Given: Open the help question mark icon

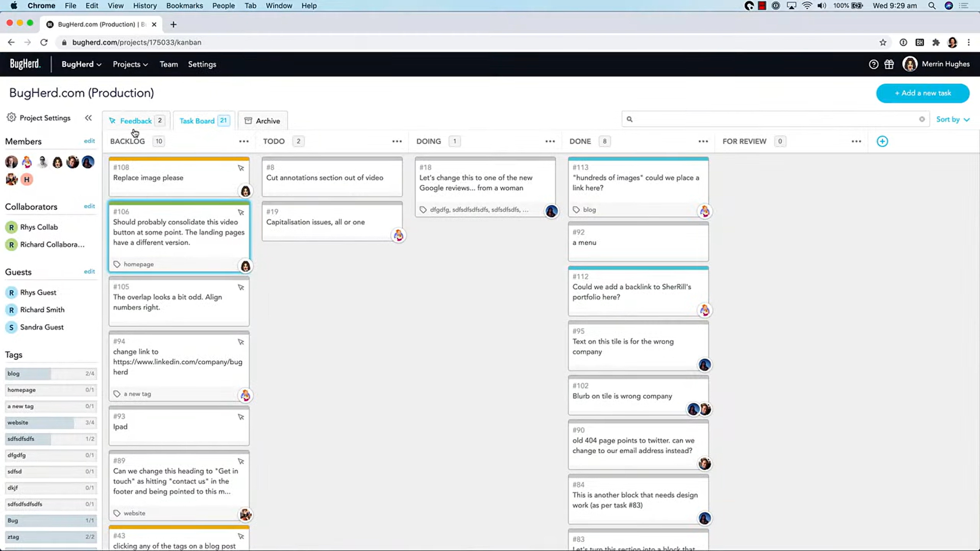Looking at the screenshot, I should pos(873,64).
